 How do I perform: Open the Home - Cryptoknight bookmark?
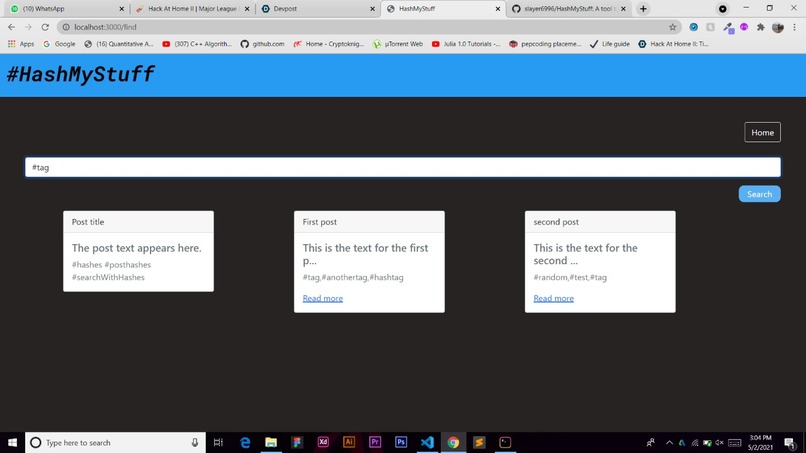tap(328, 44)
